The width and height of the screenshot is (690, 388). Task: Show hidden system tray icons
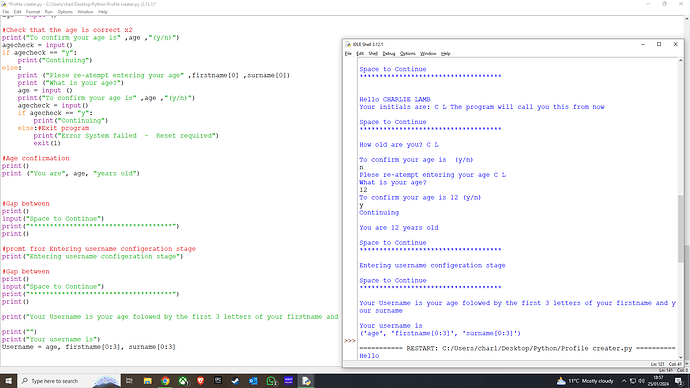click(x=624, y=381)
